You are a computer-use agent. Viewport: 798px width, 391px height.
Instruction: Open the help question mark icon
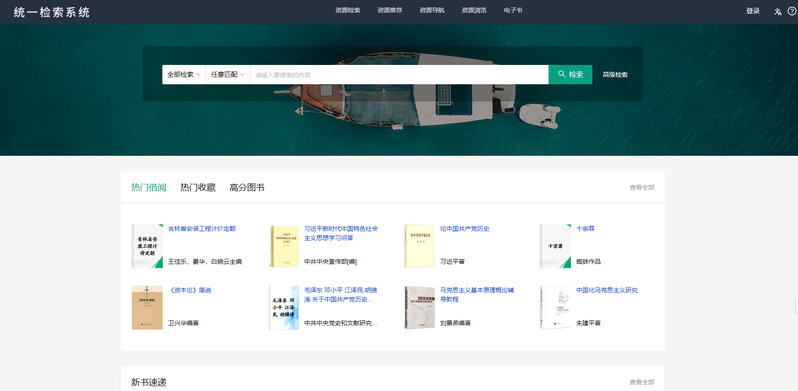(791, 11)
